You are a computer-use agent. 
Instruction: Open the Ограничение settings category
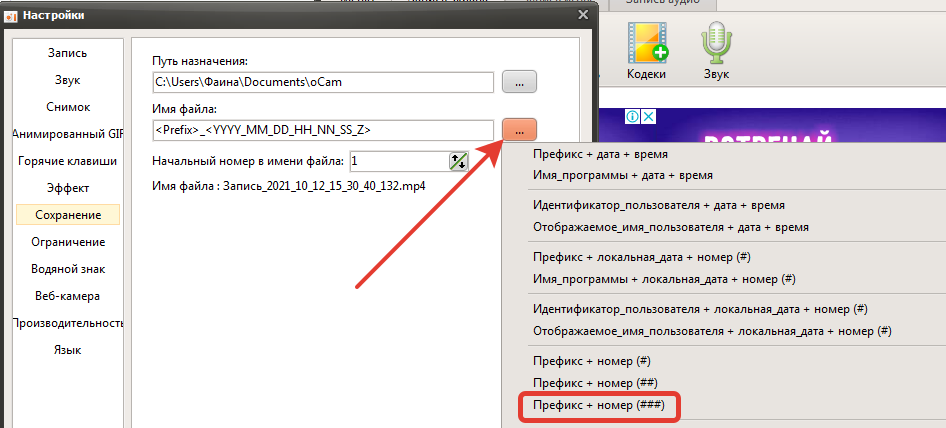pyautogui.click(x=68, y=242)
